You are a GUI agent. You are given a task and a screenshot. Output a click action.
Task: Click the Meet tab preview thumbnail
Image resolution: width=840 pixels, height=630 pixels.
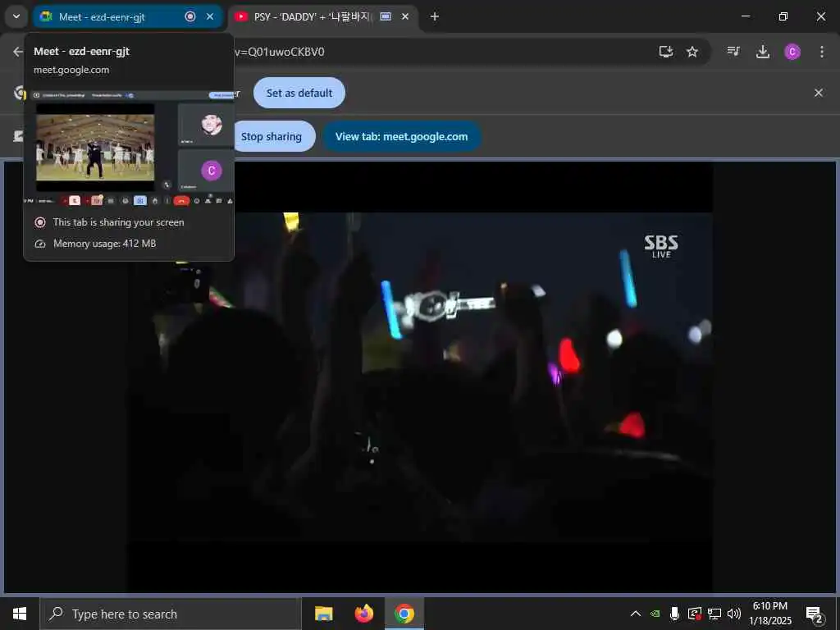pos(129,148)
